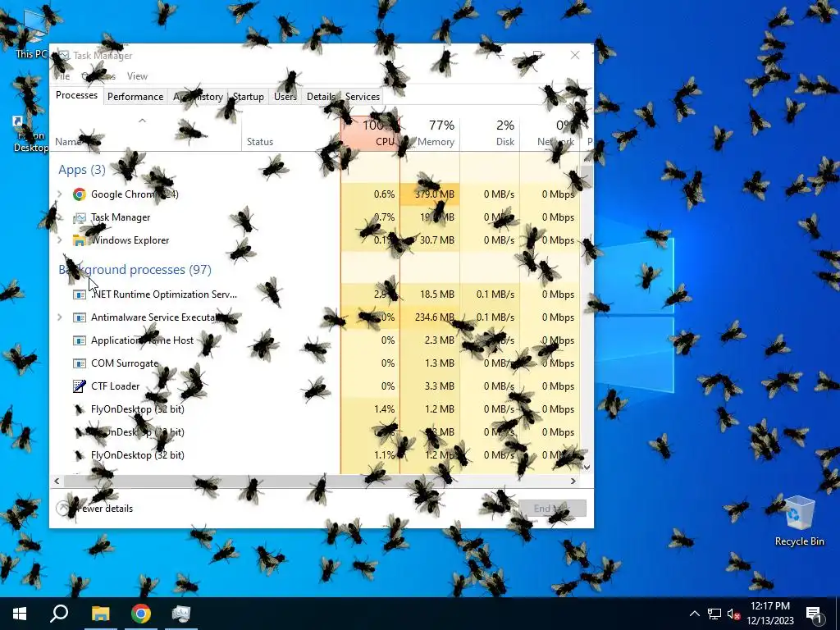Image resolution: width=840 pixels, height=630 pixels.
Task: Click the Windows Explorer folder icon
Action: point(80,240)
